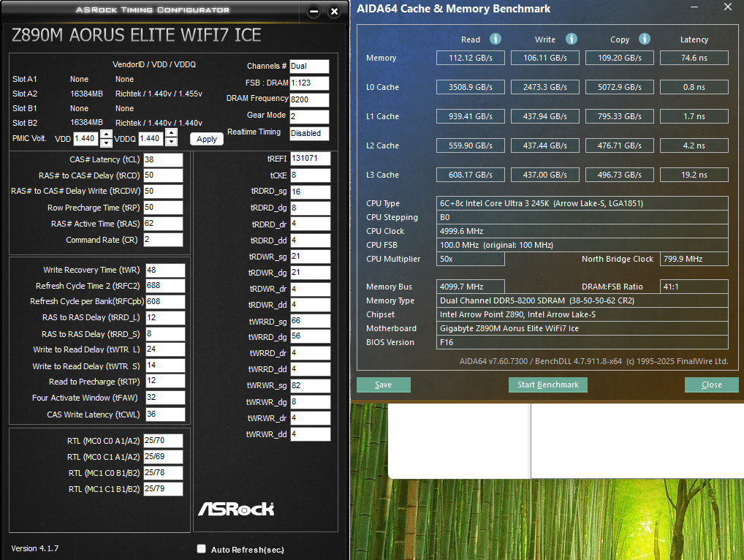Click the Memory Latency result 74.6 ns
The image size is (744, 560).
tap(694, 58)
